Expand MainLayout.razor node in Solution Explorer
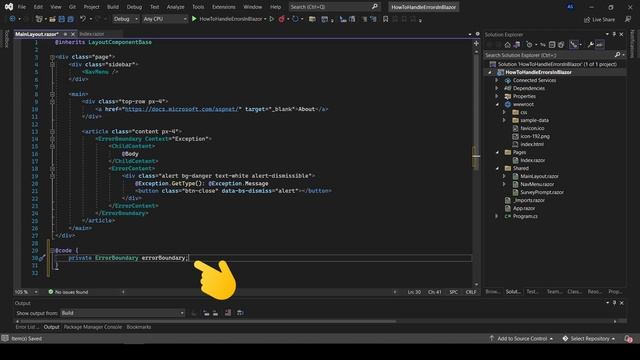The width and height of the screenshot is (640, 360). [x=504, y=176]
